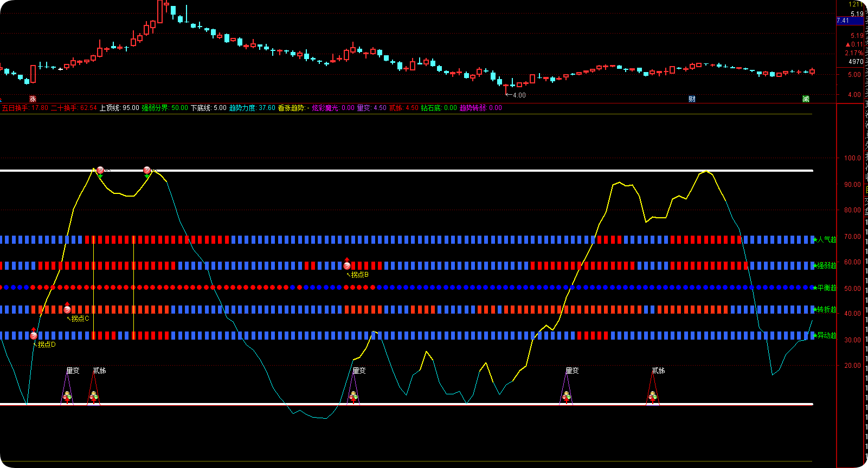The width and height of the screenshot is (868, 468).
Task: Click the ★平衡趋 band label
Action: 825,288
